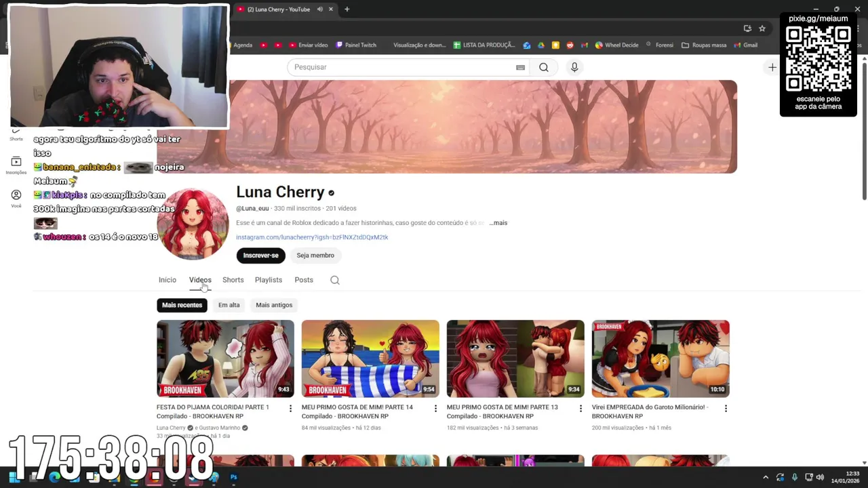
Task: Click the @Luna_euu handle text
Action: click(252, 209)
